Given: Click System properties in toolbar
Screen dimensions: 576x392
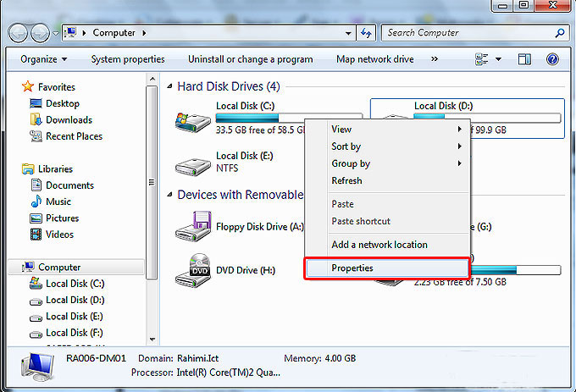Looking at the screenshot, I should click(128, 59).
